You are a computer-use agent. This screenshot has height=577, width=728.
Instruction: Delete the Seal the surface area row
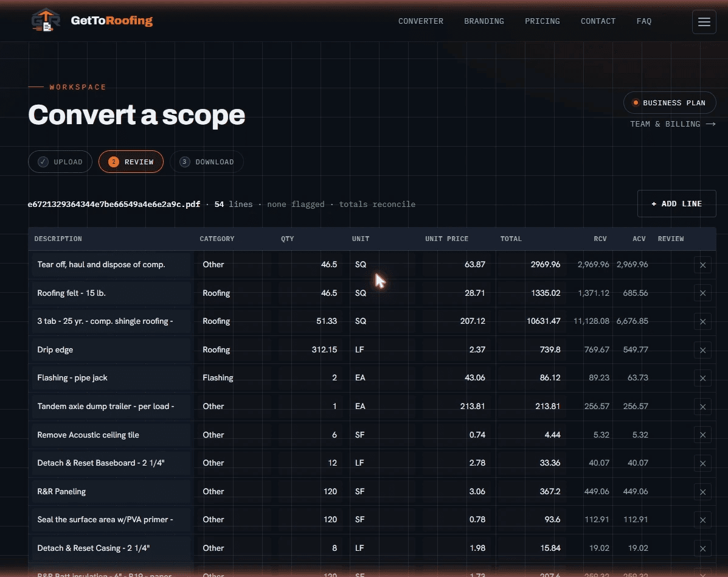pos(702,520)
